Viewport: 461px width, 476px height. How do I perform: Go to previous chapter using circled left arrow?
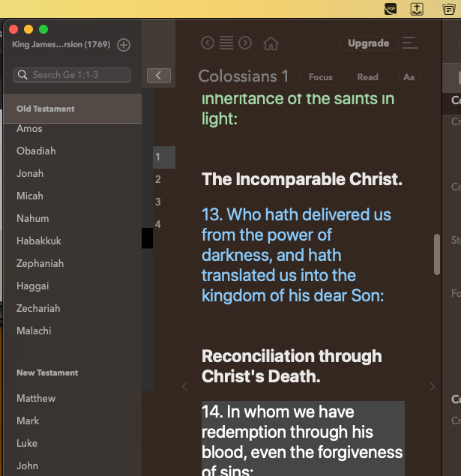208,43
